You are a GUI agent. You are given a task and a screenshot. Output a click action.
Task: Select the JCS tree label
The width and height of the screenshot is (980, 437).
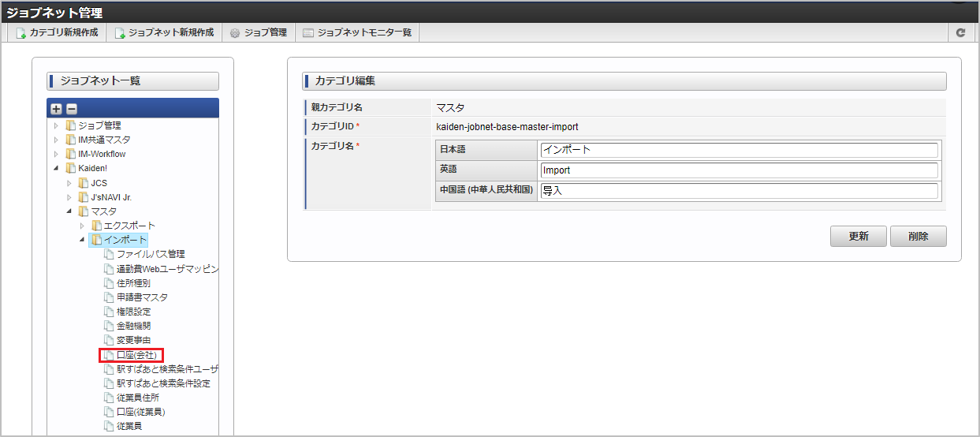pos(99,183)
